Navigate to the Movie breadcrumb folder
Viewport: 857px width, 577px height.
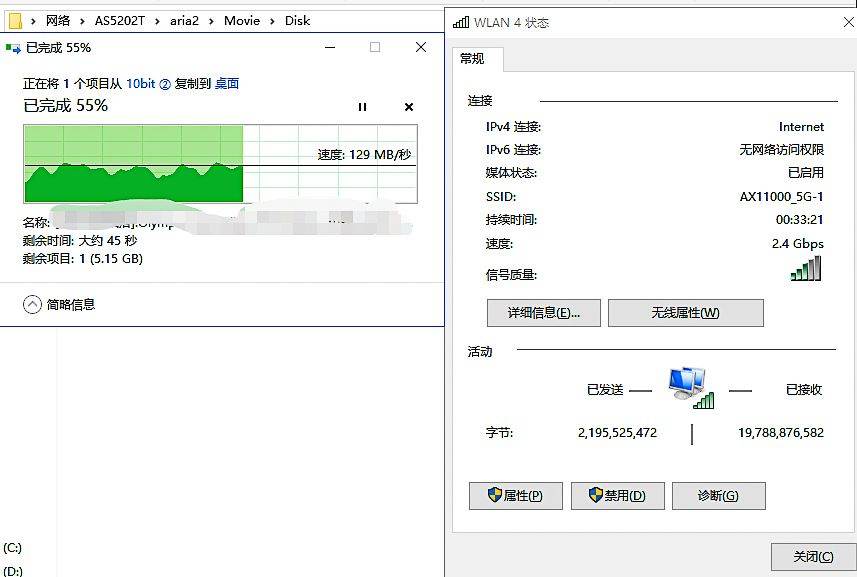[x=242, y=21]
